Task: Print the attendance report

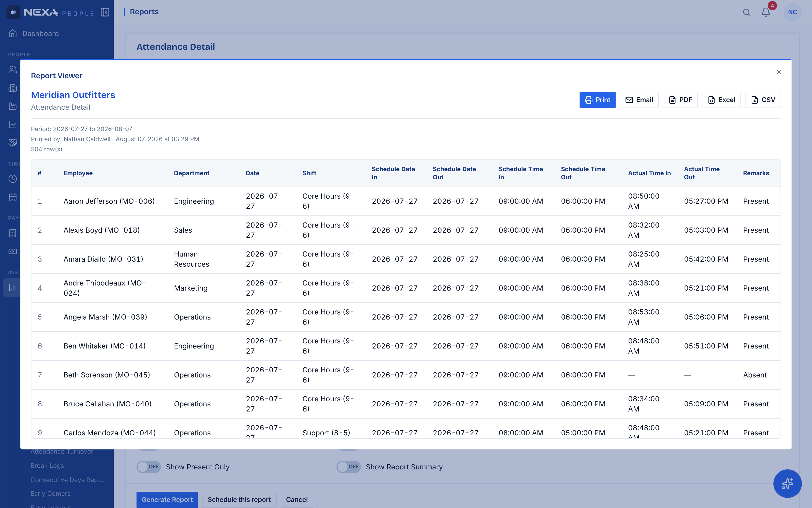Action: click(597, 100)
